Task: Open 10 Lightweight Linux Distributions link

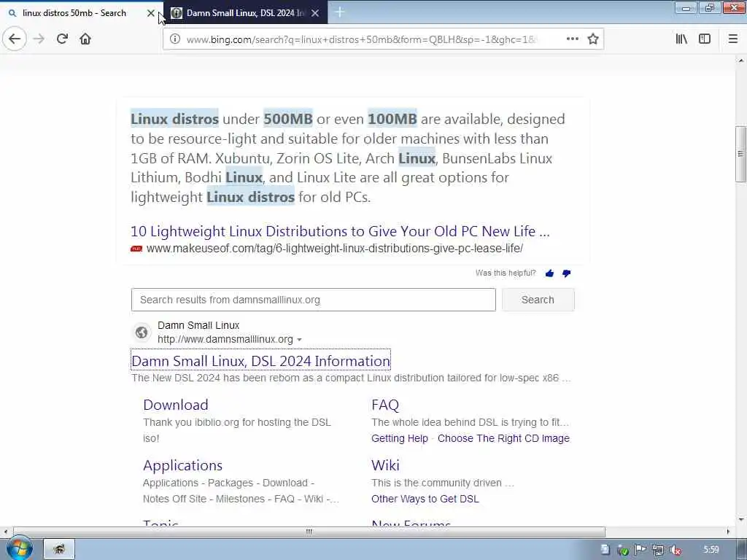Action: point(340,231)
